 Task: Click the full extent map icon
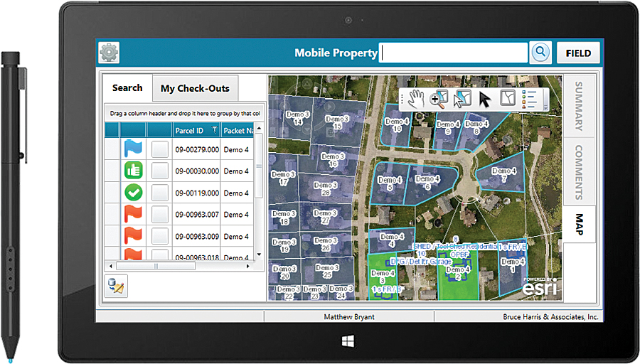point(508,98)
